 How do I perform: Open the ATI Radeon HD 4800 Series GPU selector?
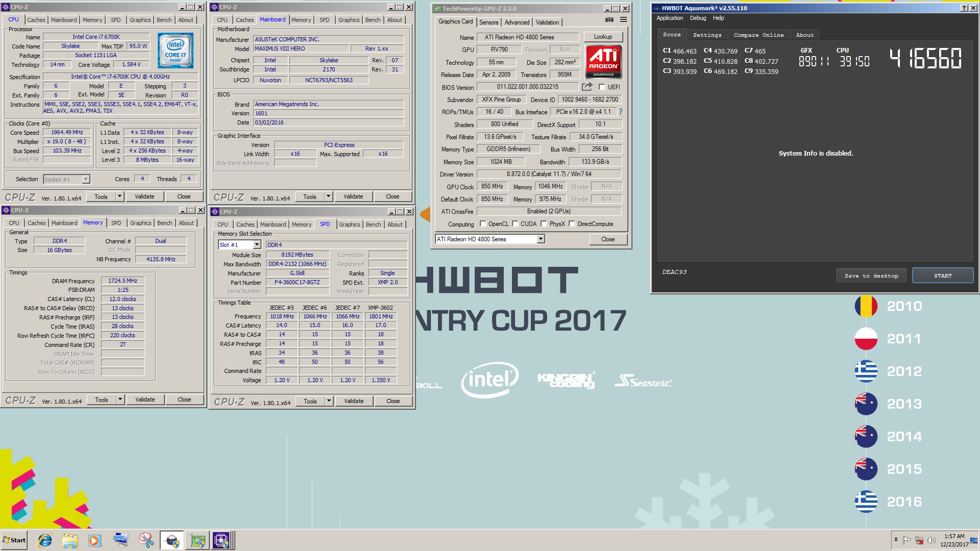coord(490,239)
